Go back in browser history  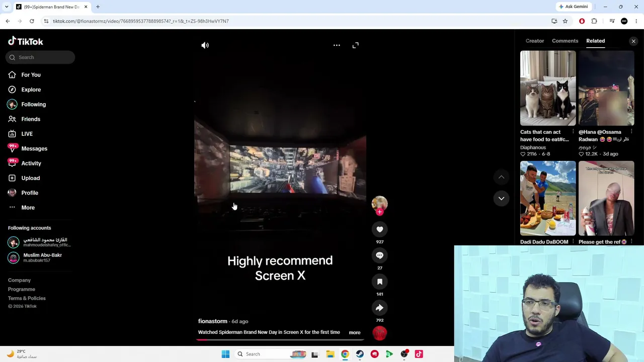(8, 21)
